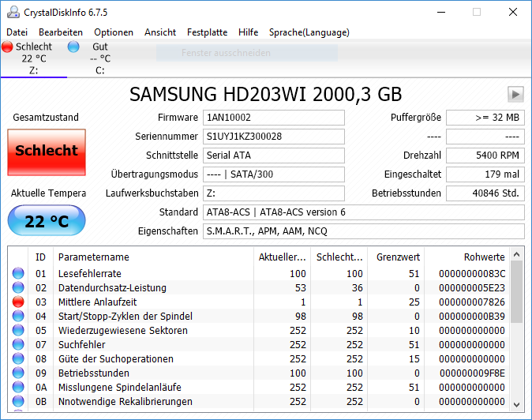This screenshot has height=420, width=532.
Task: Click the blue status circle for Wiederzugewiesene Sektoren
Action: 18,330
